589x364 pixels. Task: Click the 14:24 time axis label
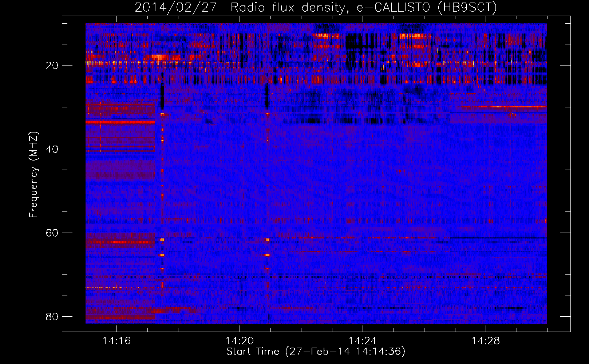363,341
